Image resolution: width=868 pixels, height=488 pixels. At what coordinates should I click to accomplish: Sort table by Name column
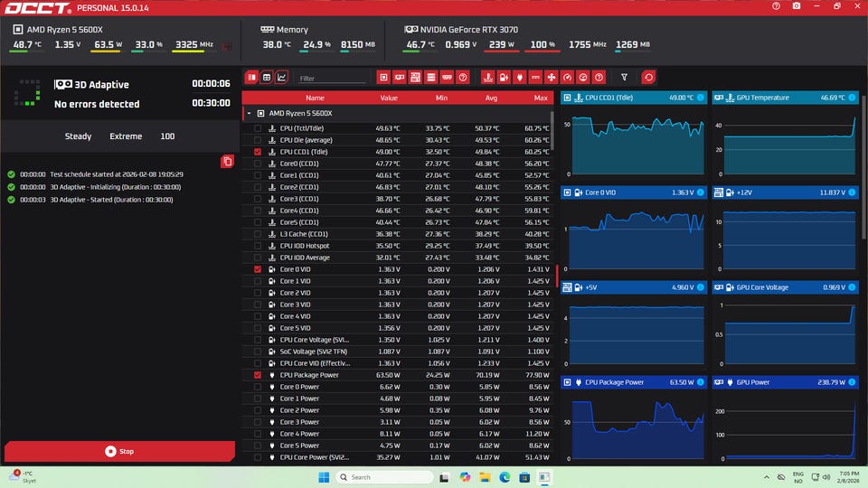pyautogui.click(x=315, y=98)
